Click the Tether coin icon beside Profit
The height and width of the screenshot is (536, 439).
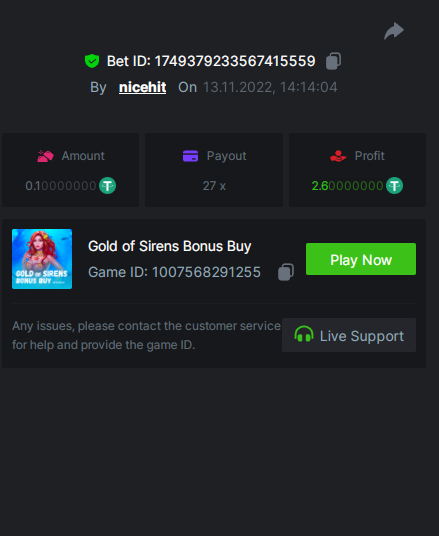click(395, 186)
